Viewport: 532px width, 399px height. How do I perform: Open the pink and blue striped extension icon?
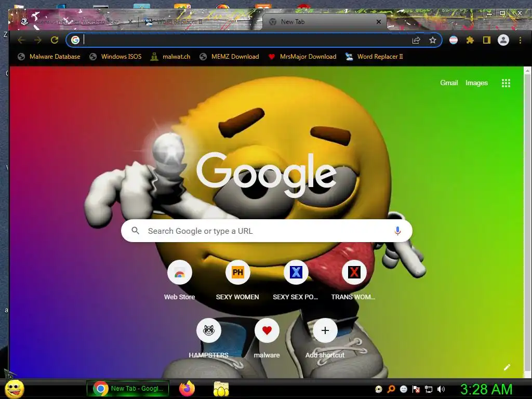pyautogui.click(x=454, y=40)
